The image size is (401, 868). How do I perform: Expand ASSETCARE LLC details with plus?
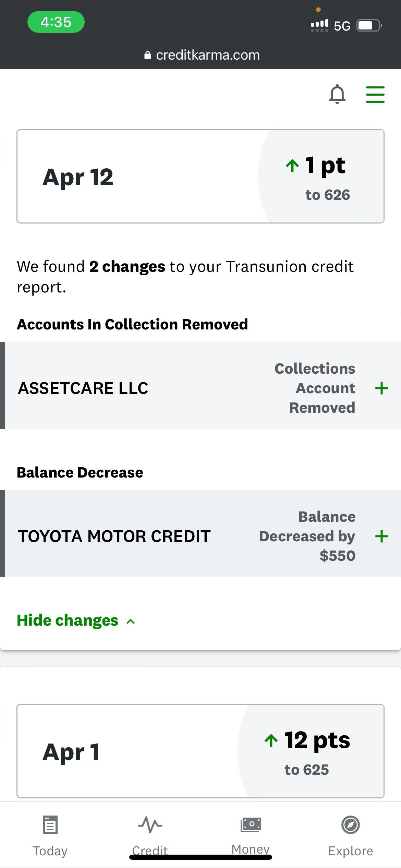click(x=381, y=388)
